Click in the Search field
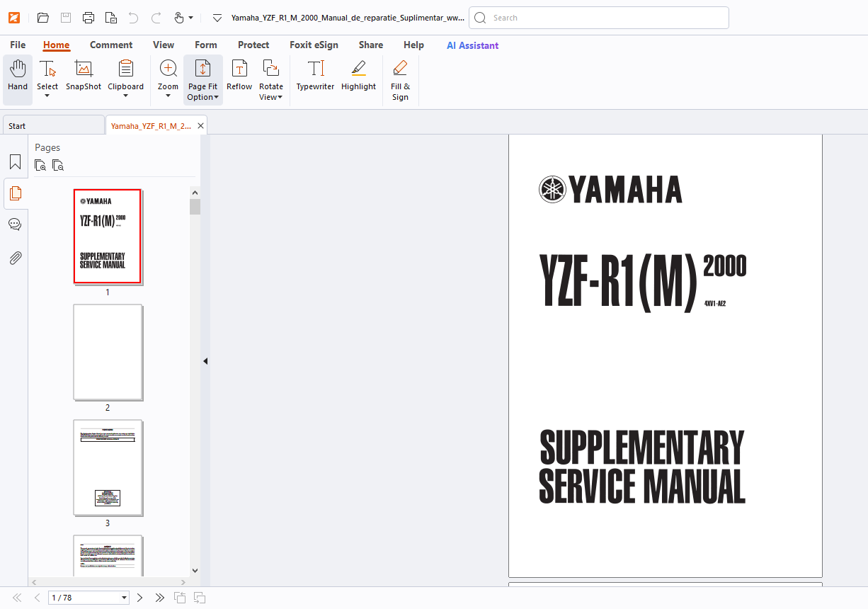This screenshot has height=609, width=868. click(599, 18)
